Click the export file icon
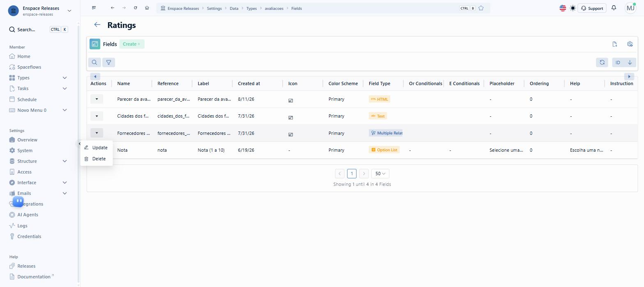 coord(615,44)
